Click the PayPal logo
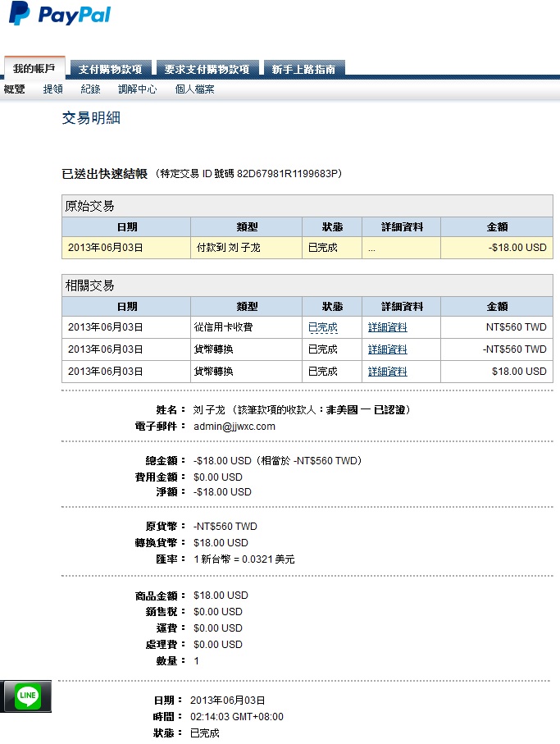 tap(60, 14)
